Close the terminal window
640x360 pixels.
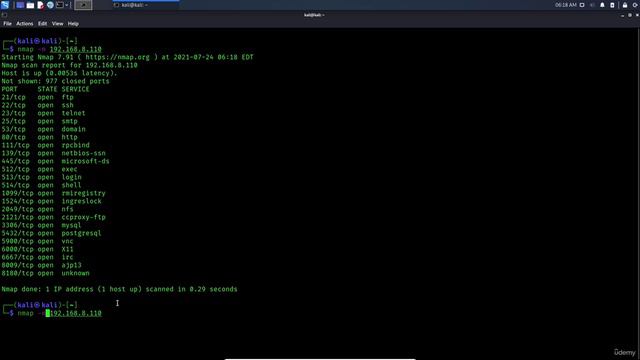pos(637,15)
